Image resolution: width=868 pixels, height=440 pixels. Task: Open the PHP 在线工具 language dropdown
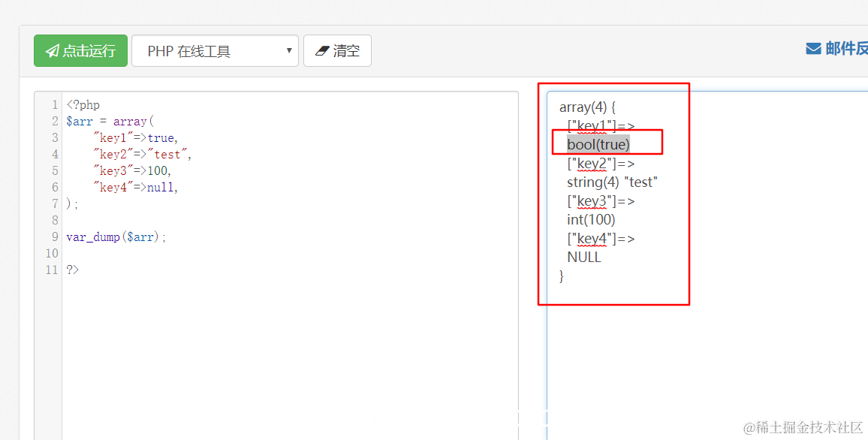coord(215,51)
